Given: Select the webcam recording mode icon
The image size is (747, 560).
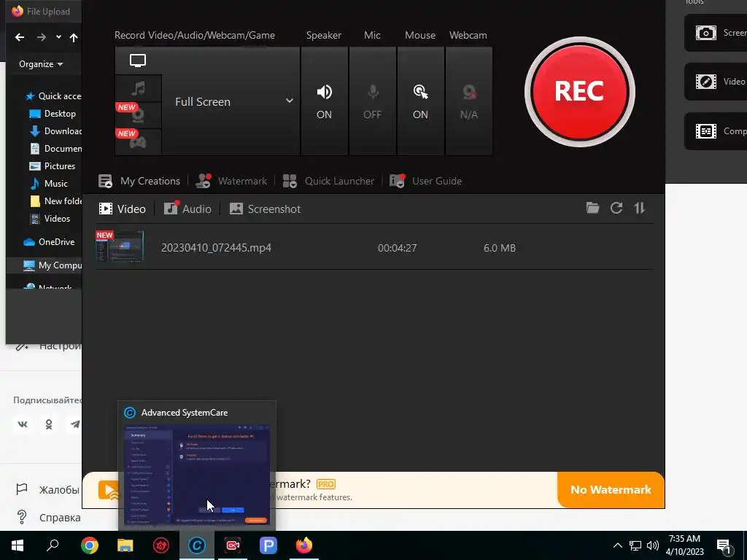Looking at the screenshot, I should (x=138, y=114).
